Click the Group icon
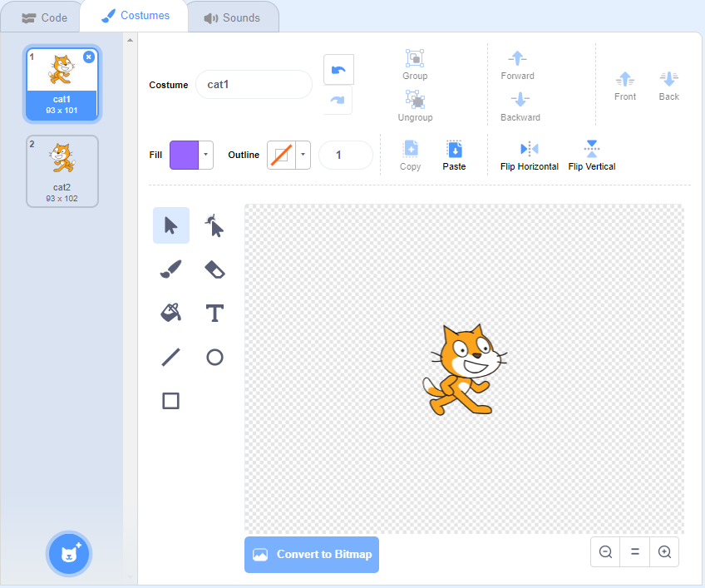 (x=415, y=58)
